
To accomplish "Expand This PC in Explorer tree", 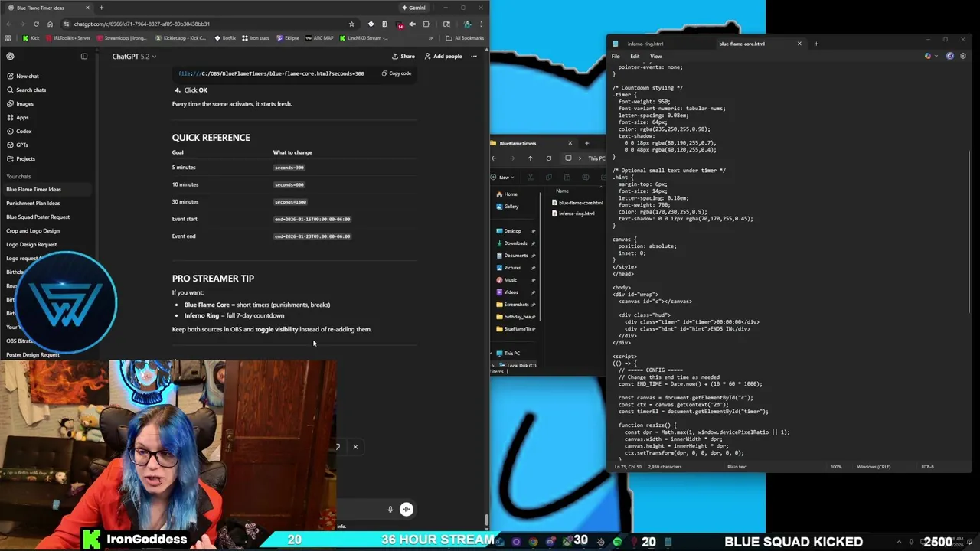I will coord(492,354).
